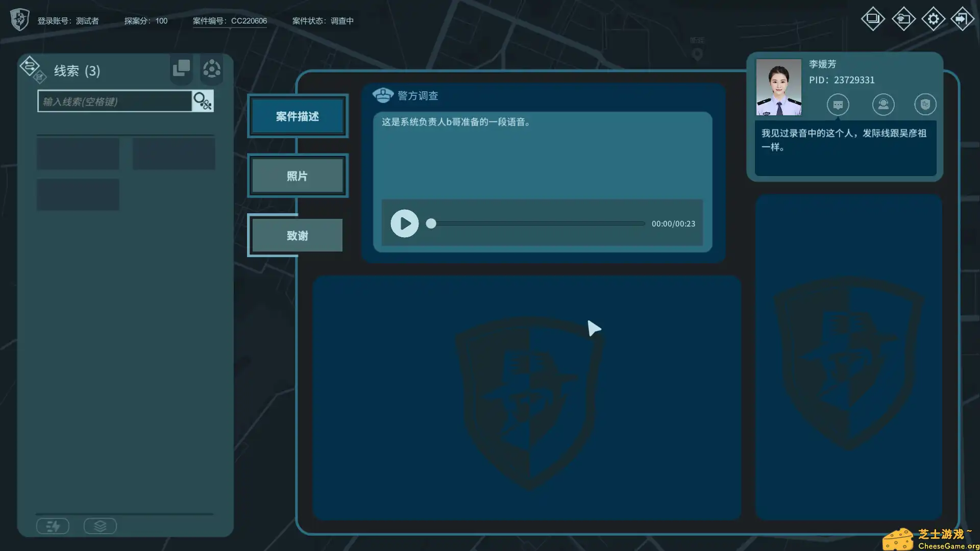Open the settings gear icon in top right
Image resolution: width=980 pixels, height=551 pixels.
[x=934, y=18]
